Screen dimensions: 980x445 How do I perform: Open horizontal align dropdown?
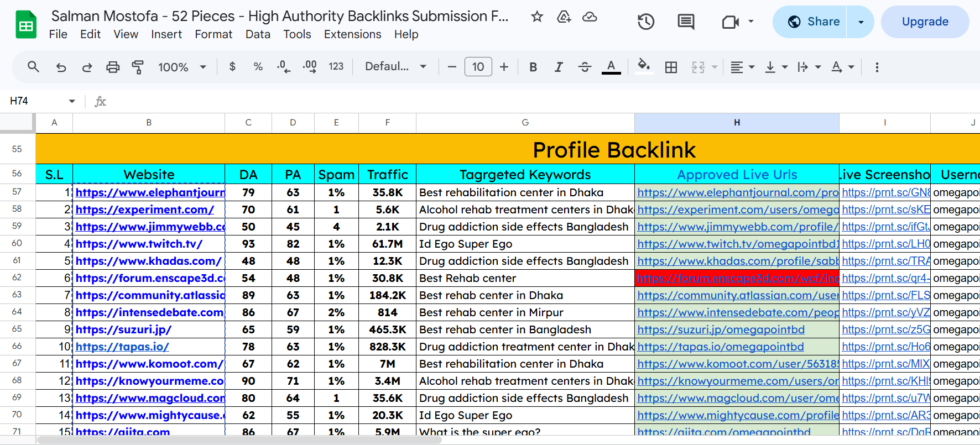point(742,67)
